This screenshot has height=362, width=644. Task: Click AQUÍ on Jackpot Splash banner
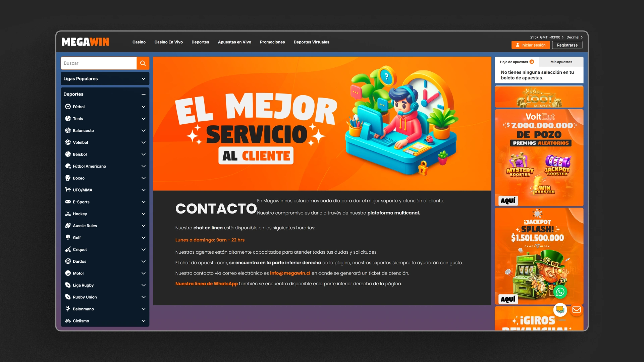coord(508,299)
